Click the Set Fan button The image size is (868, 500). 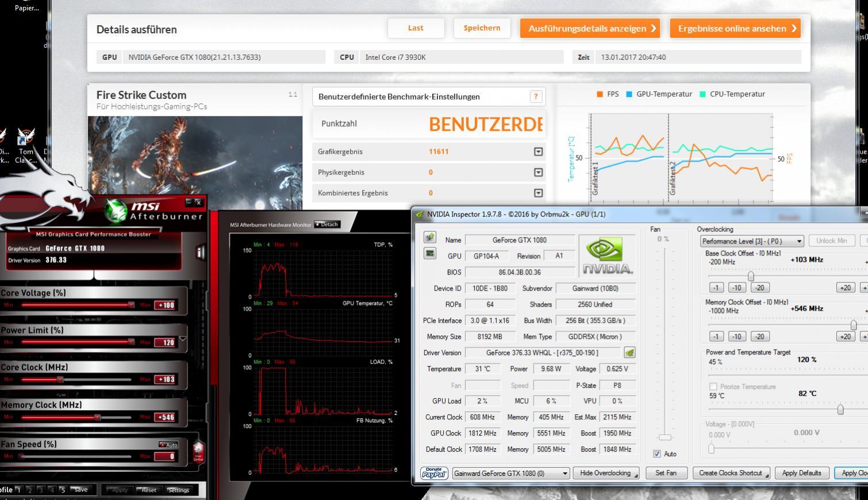coord(666,473)
